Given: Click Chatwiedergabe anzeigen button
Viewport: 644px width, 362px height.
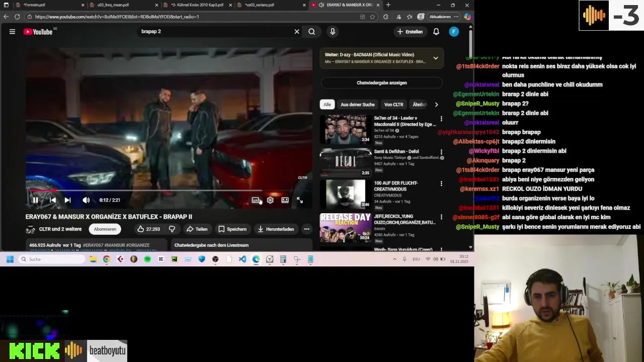Looking at the screenshot, I should 382,83.
